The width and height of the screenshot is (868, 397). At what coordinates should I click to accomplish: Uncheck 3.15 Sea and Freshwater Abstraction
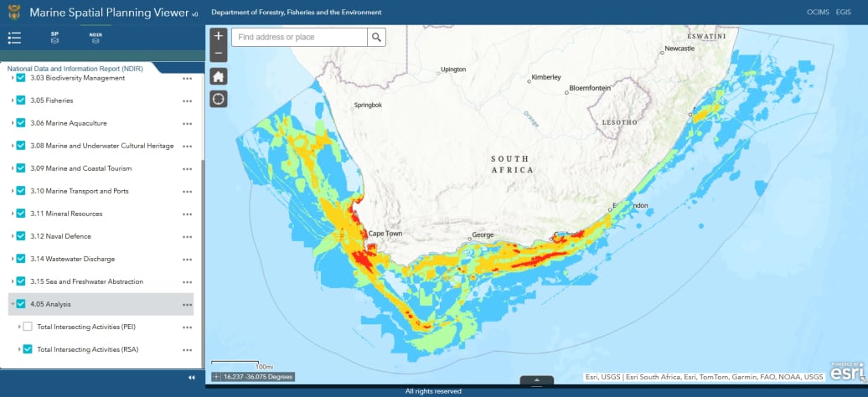(x=21, y=281)
